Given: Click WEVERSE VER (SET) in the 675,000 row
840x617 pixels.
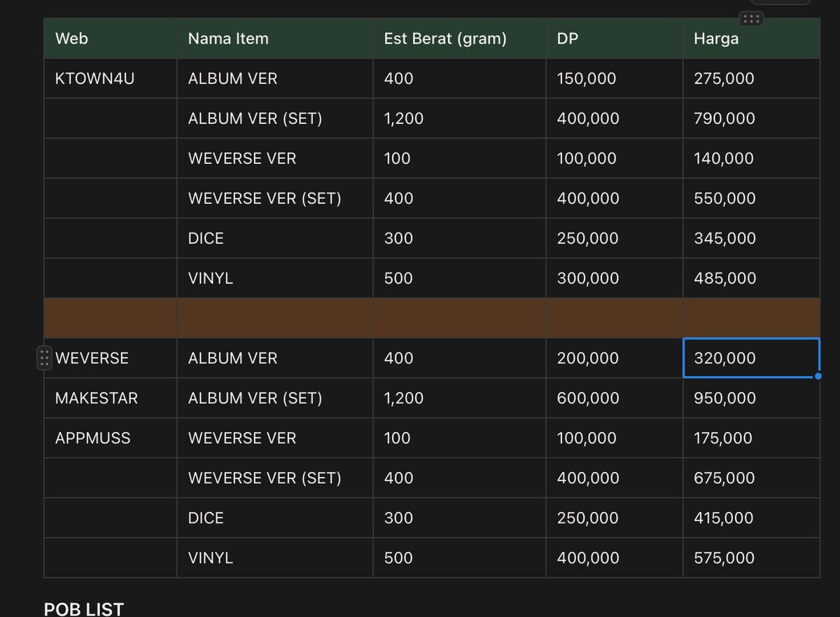Looking at the screenshot, I should click(x=275, y=478).
